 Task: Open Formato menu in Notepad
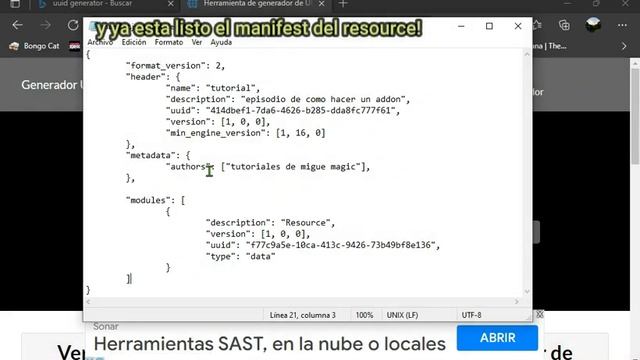point(169,42)
